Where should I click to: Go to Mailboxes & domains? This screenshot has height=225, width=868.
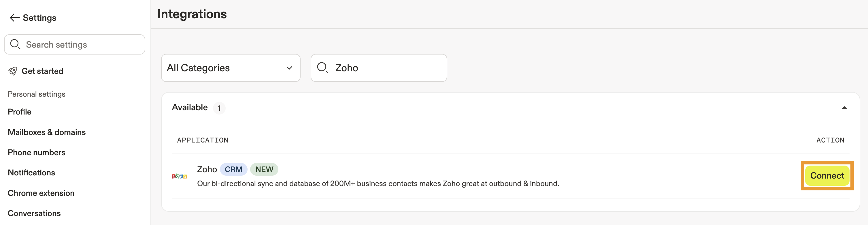[x=47, y=132]
